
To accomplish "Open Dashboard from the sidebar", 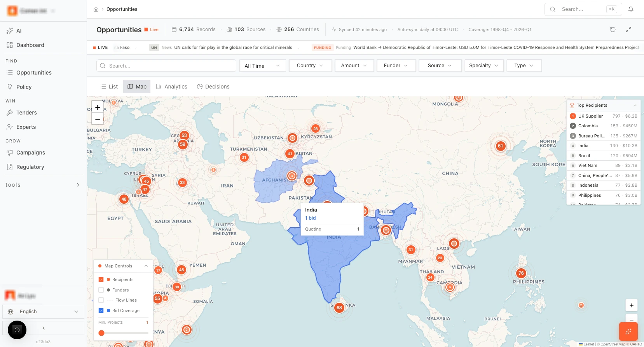I will 43,45.
